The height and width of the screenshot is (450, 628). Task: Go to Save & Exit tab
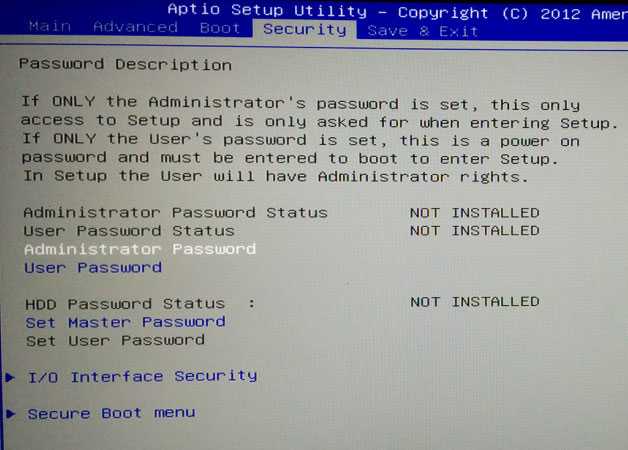click(423, 31)
